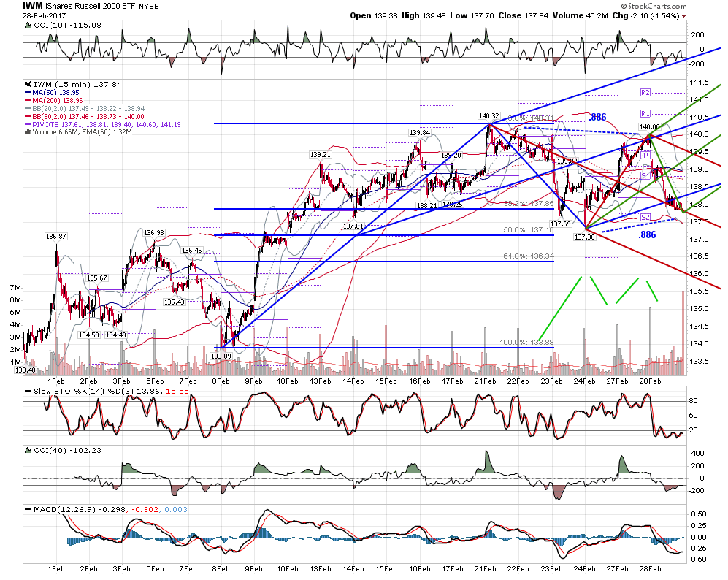Click the 100.0%: 133.88 Fibonacci label
Viewport: 728px width, 580px height.
click(526, 343)
